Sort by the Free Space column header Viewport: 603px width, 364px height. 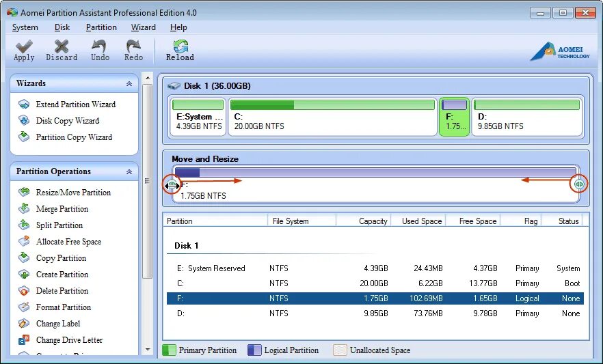pos(473,221)
